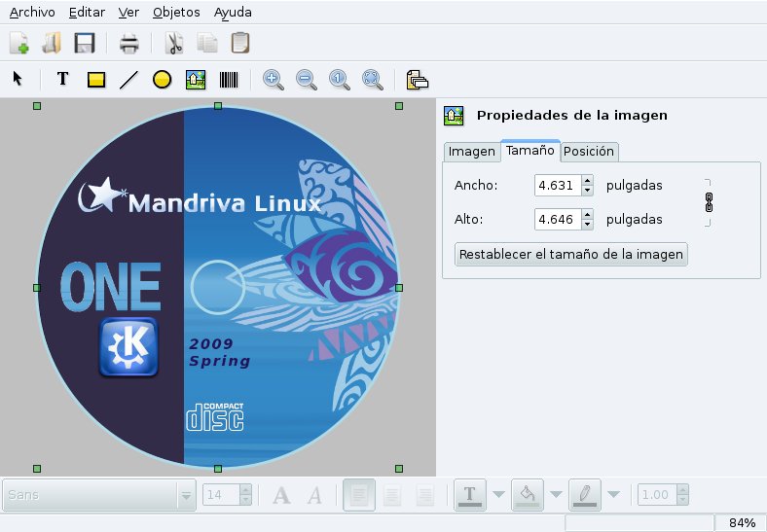Decrease the Alto height value
The image size is (767, 532).
pos(588,225)
